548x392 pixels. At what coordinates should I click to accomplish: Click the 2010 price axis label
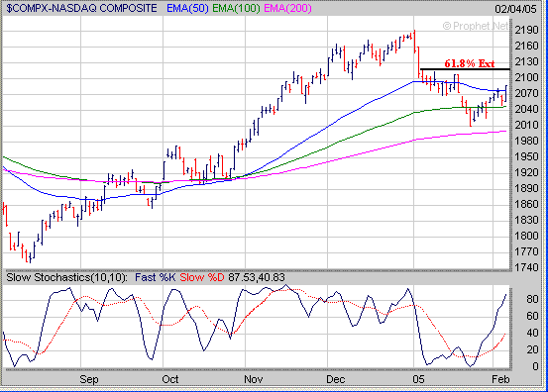click(x=526, y=125)
